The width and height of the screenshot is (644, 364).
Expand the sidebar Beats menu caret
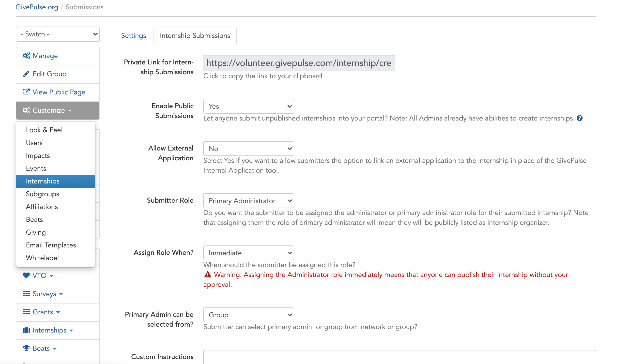tap(55, 349)
